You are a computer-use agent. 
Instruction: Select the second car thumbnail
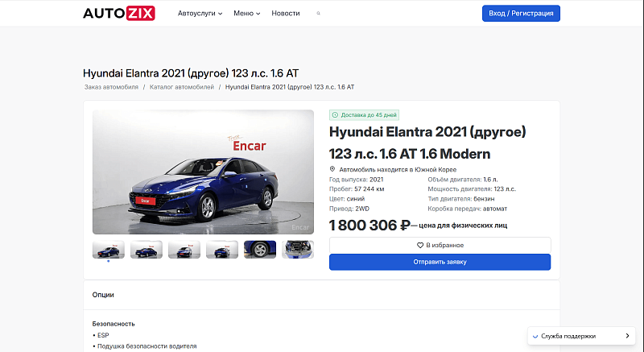click(147, 250)
